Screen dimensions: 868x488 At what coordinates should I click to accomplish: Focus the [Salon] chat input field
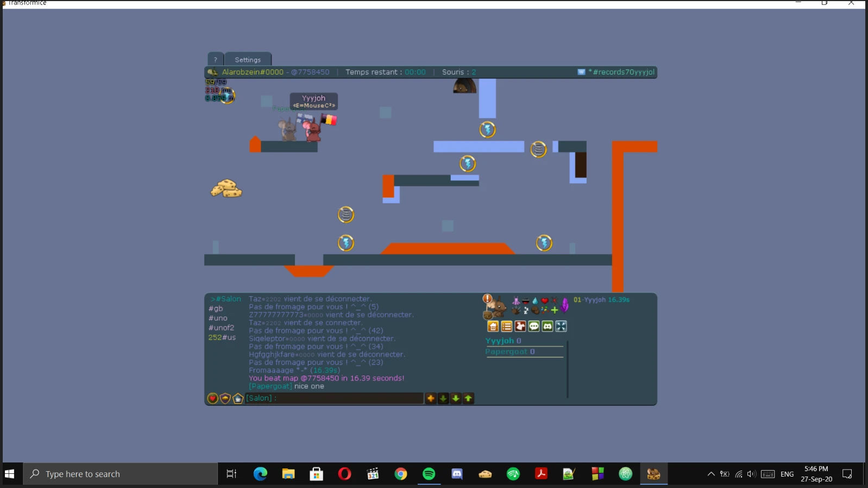[x=334, y=398]
